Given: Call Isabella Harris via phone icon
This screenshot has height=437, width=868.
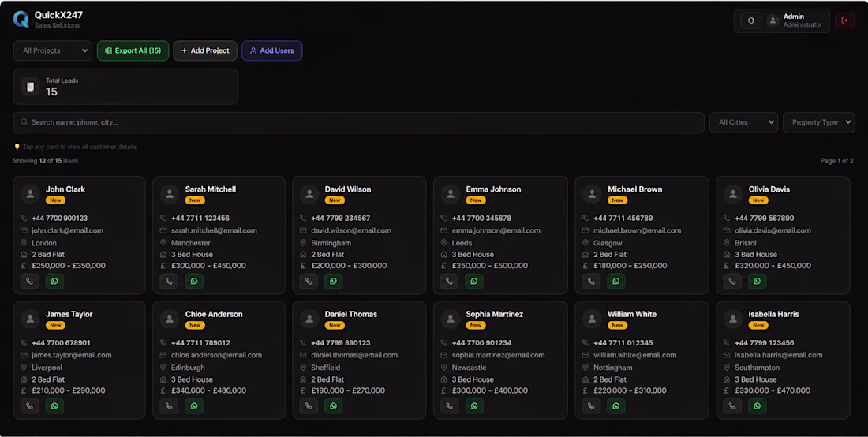Looking at the screenshot, I should point(731,406).
